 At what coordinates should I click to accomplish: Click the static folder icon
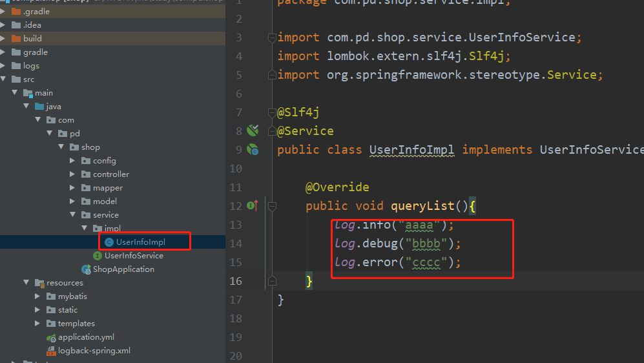[x=51, y=310]
